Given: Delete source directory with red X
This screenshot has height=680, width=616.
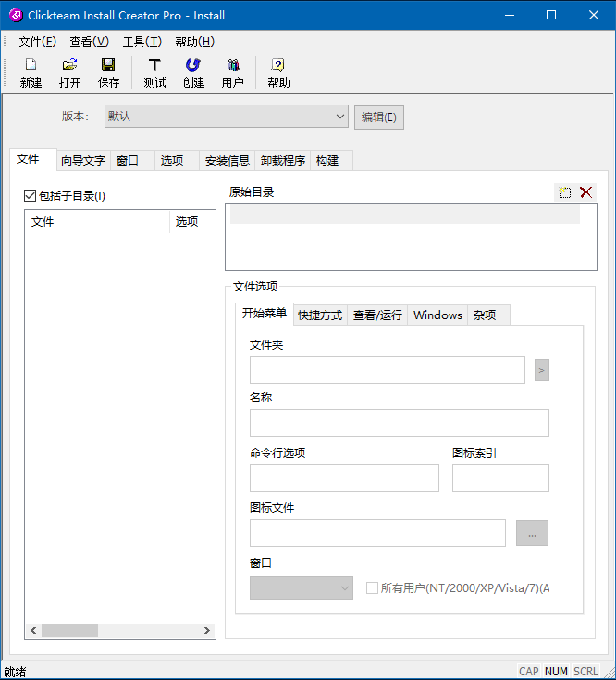Looking at the screenshot, I should click(586, 192).
